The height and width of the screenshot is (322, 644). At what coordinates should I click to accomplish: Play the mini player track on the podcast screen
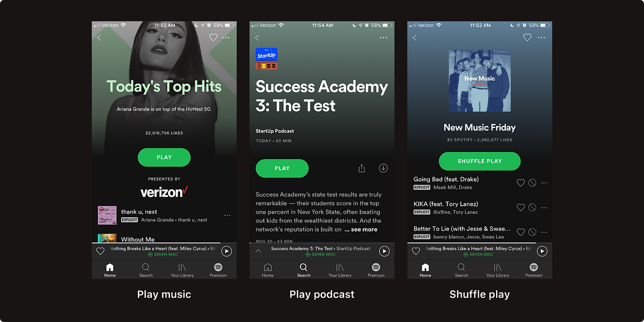point(384,251)
